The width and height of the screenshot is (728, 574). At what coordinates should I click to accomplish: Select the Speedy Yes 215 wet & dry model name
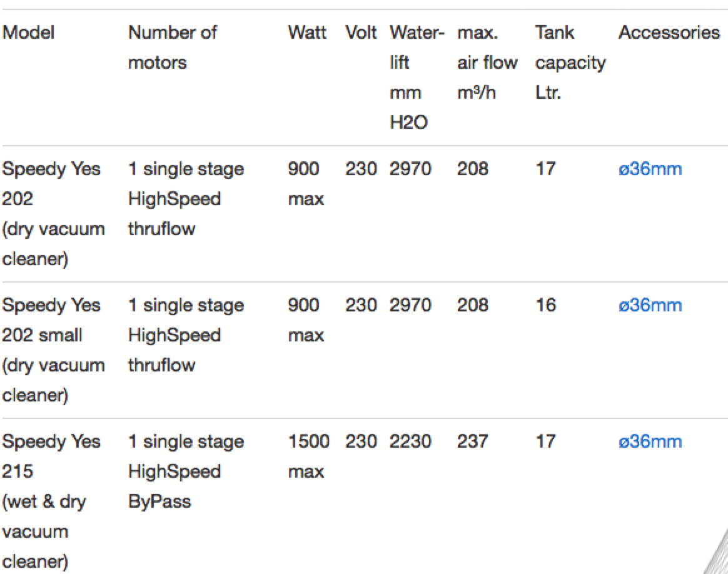click(x=51, y=501)
